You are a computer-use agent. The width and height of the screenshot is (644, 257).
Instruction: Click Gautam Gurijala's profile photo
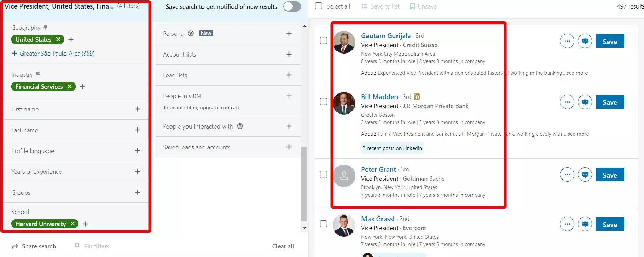[344, 42]
